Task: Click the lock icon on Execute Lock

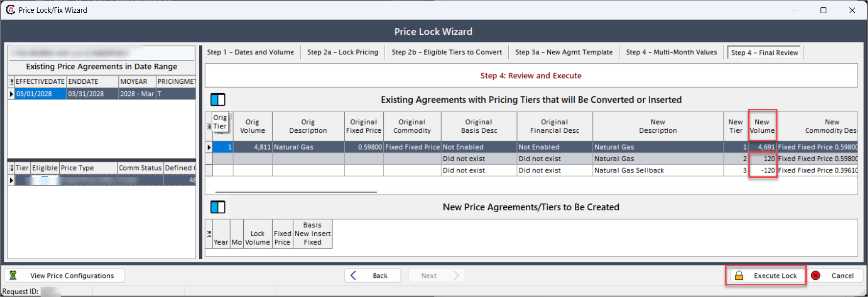Action: point(739,276)
